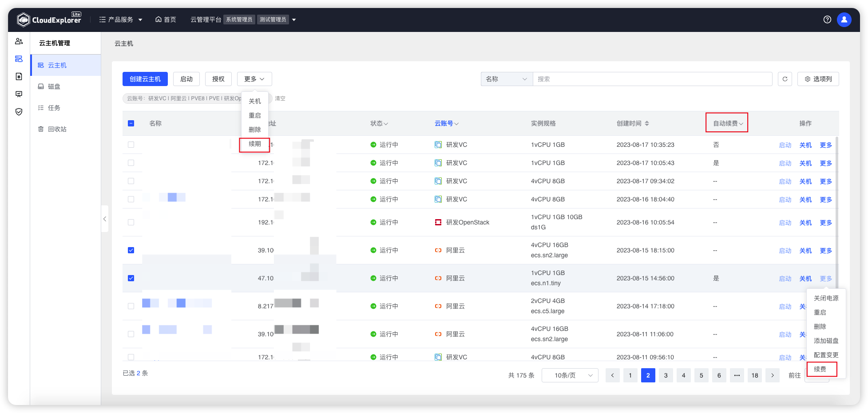Check the row created 2023-08-17 09:34:02
Viewport: 868px width, 413px height.
[x=131, y=181]
